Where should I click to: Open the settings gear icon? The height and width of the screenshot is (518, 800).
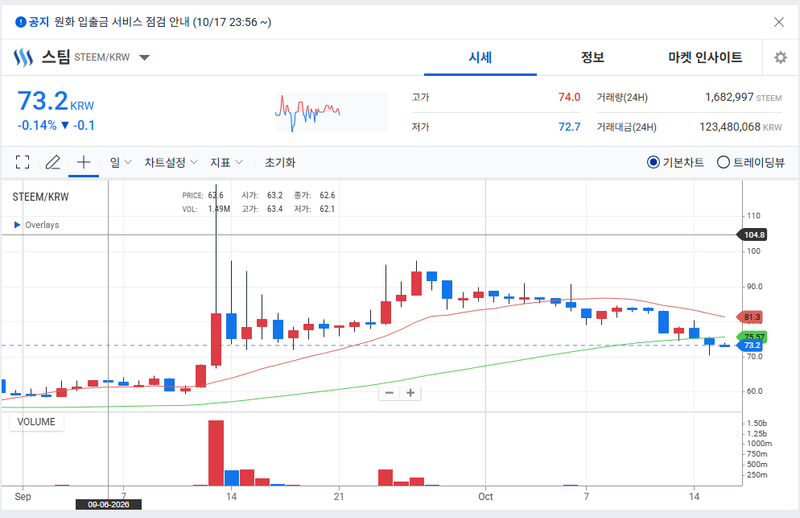click(x=780, y=57)
